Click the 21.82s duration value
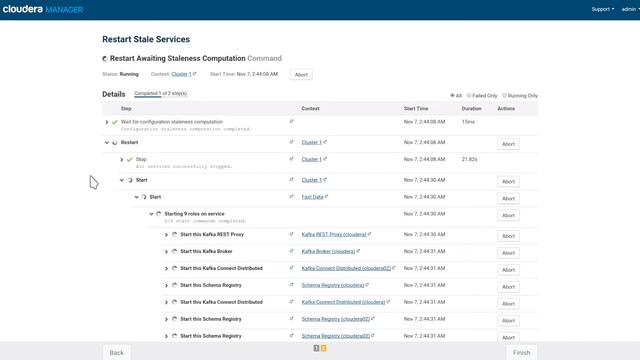 click(x=469, y=159)
